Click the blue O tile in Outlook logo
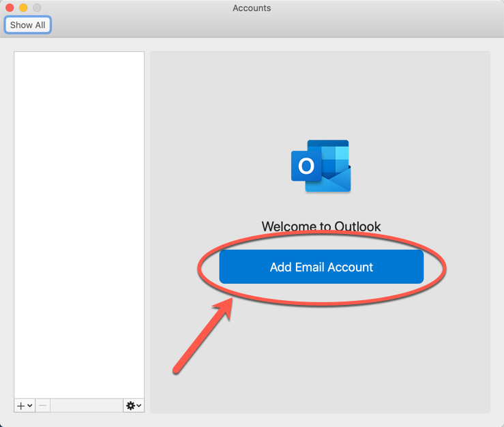 pos(306,166)
